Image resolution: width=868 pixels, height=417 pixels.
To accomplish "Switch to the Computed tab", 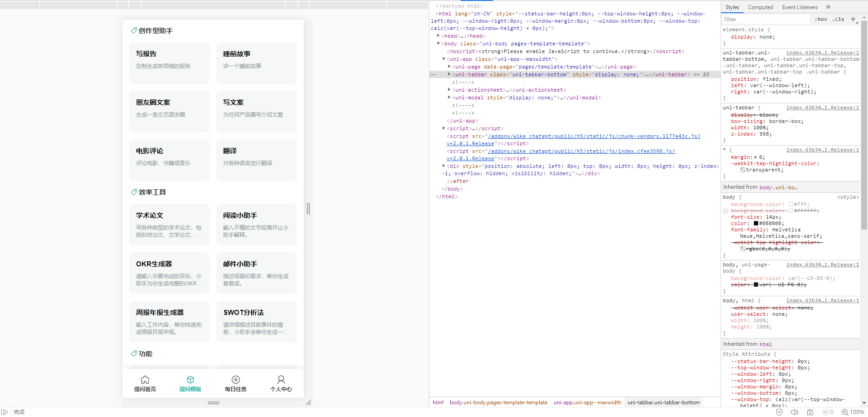I will [761, 7].
